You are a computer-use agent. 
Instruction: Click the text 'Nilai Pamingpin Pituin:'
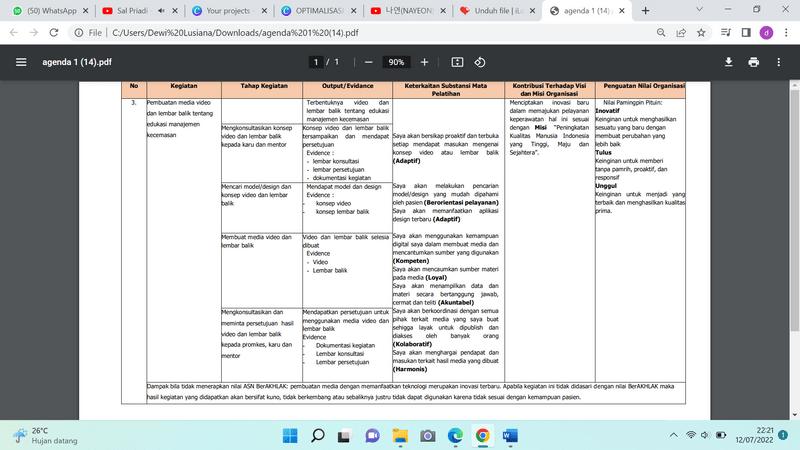click(633, 103)
